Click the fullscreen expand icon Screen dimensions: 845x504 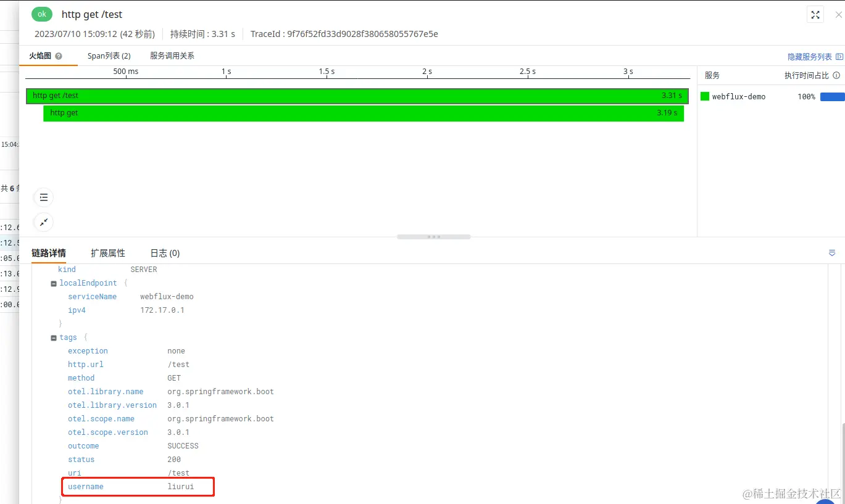815,15
